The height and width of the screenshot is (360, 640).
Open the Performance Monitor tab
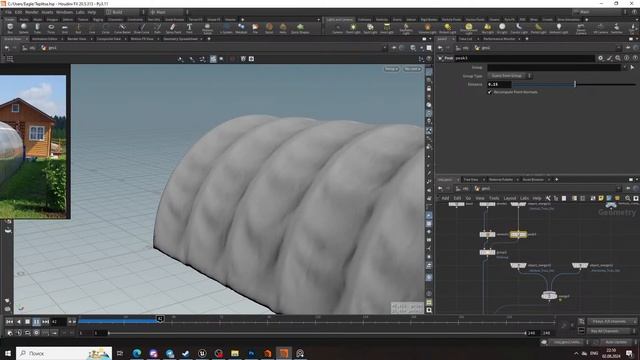coord(499,39)
